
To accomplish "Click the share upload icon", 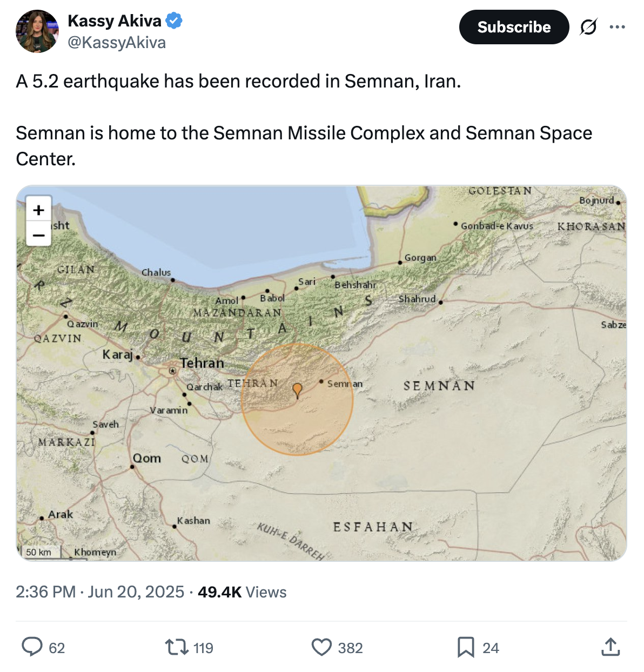I will tap(611, 647).
